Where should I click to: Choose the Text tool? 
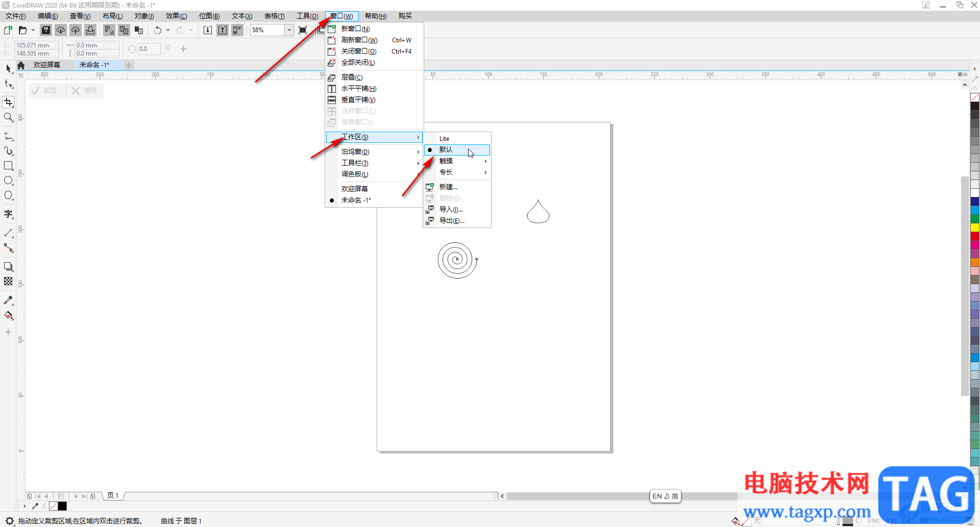8,214
